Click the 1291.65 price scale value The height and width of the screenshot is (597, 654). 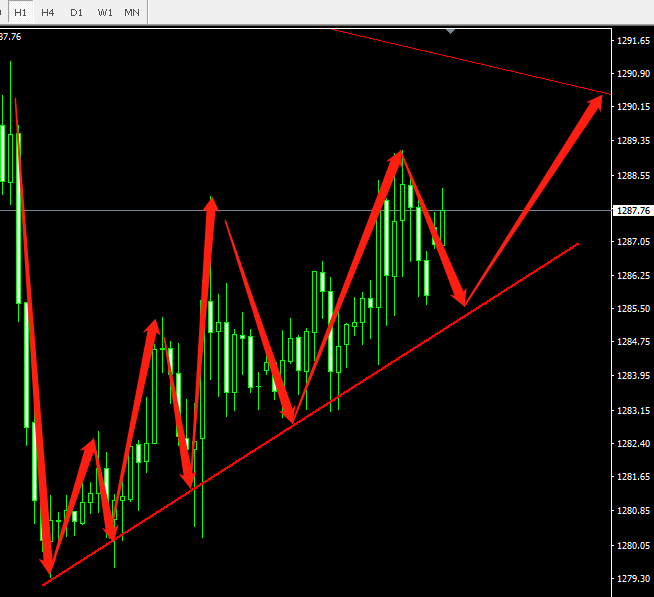[633, 40]
